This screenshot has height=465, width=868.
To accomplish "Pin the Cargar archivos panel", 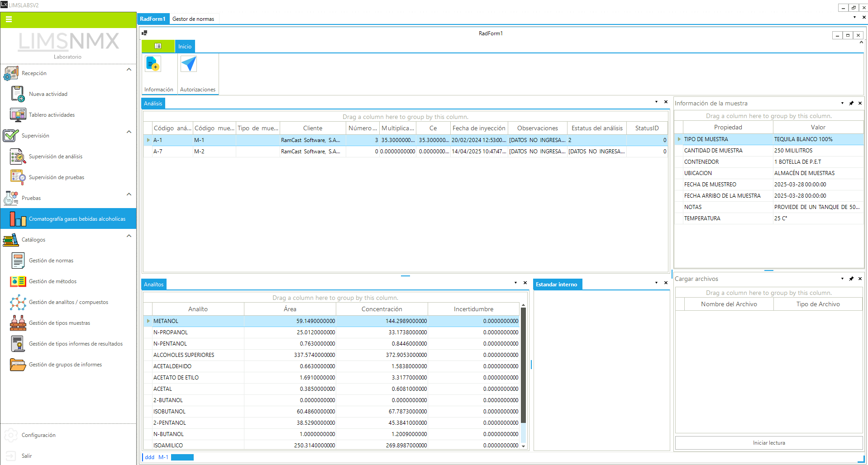I will tap(851, 278).
